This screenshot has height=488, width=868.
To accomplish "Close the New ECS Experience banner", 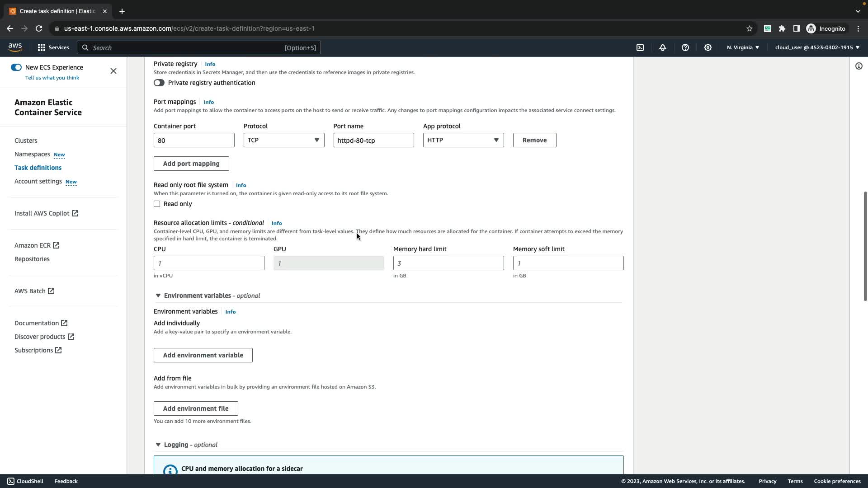I will point(113,71).
